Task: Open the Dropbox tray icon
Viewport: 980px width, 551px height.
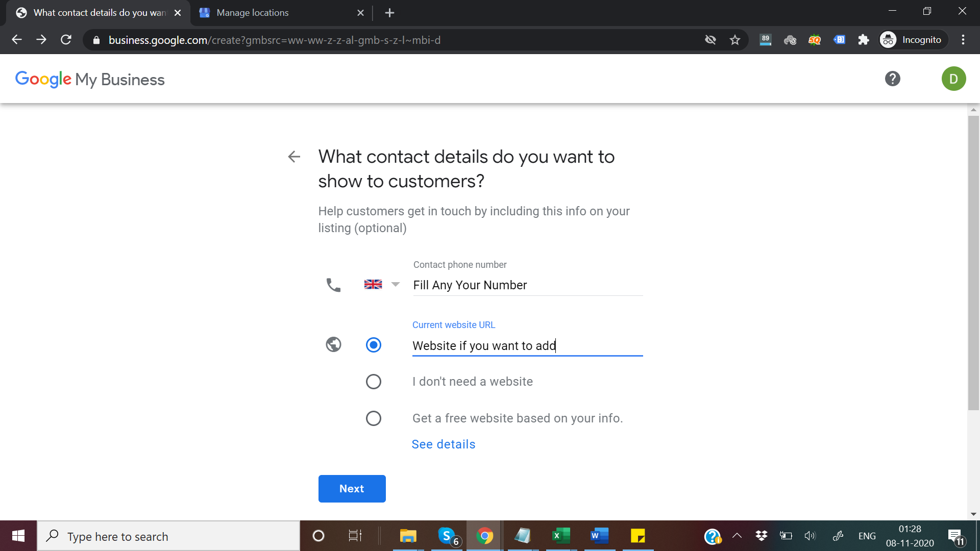Action: click(x=762, y=536)
